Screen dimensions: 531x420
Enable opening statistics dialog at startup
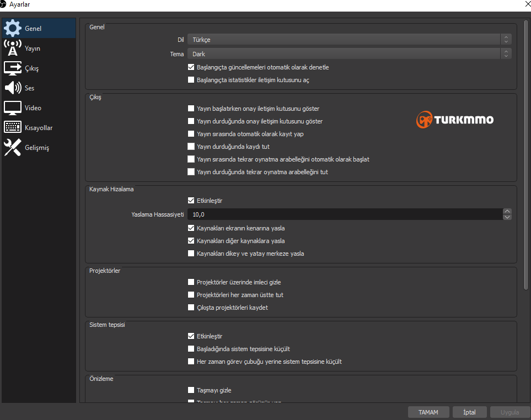pos(191,80)
